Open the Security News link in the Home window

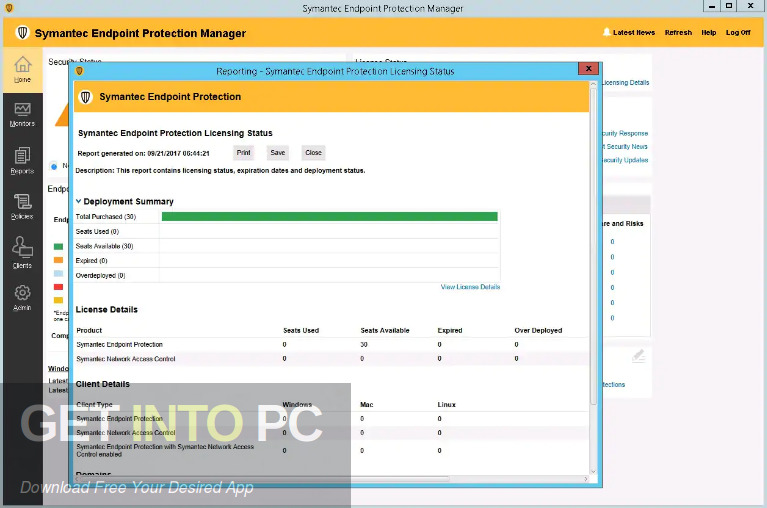point(625,147)
